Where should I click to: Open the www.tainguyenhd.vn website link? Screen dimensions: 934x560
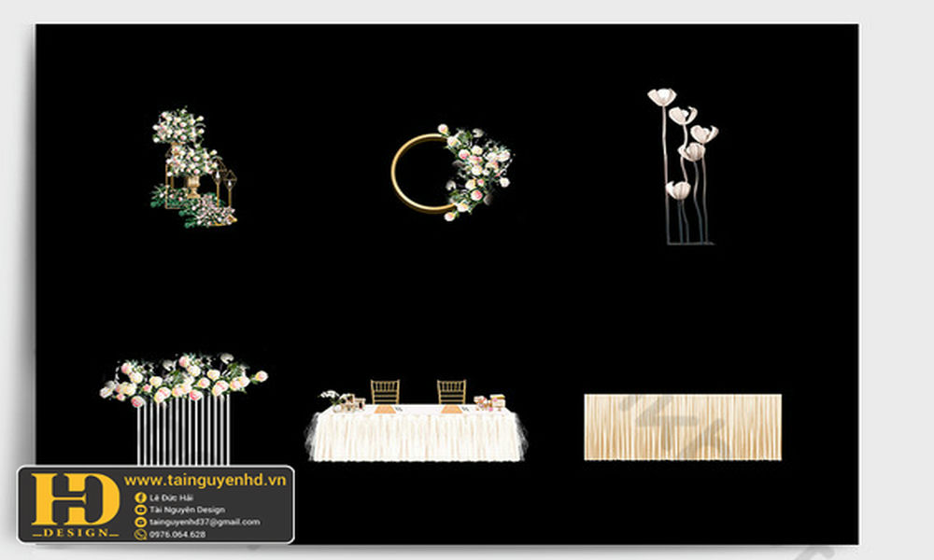207,481
